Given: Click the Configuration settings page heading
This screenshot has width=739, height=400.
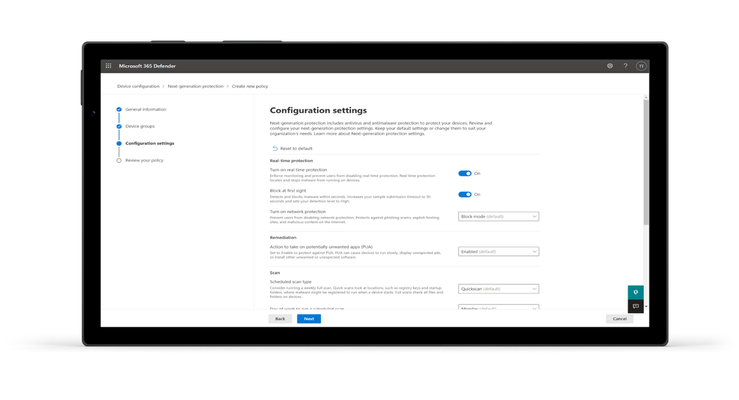Looking at the screenshot, I should coord(318,110).
